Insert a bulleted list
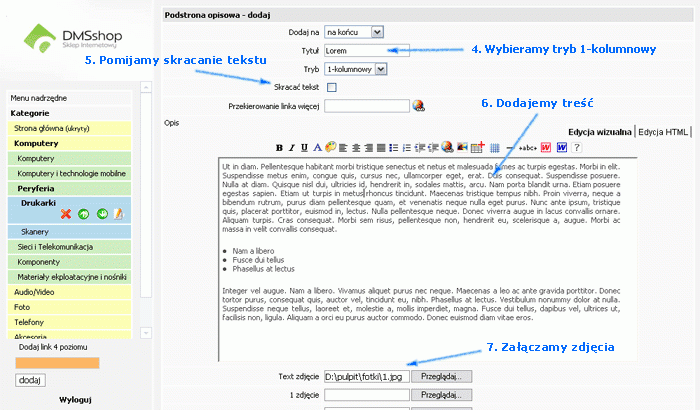Viewport: 700px width, 410px height. click(393, 148)
